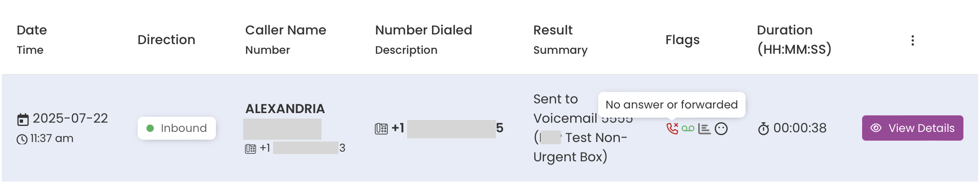Click the Flags column header
This screenshot has width=980, height=182.
(x=682, y=40)
